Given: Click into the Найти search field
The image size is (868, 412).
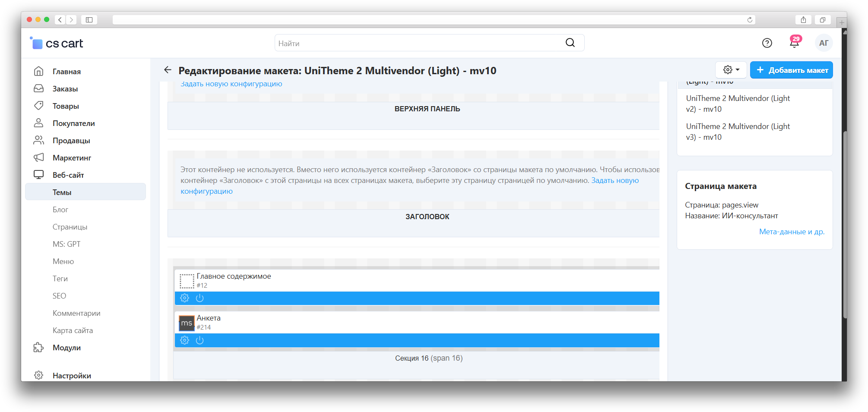Looking at the screenshot, I should [x=415, y=43].
